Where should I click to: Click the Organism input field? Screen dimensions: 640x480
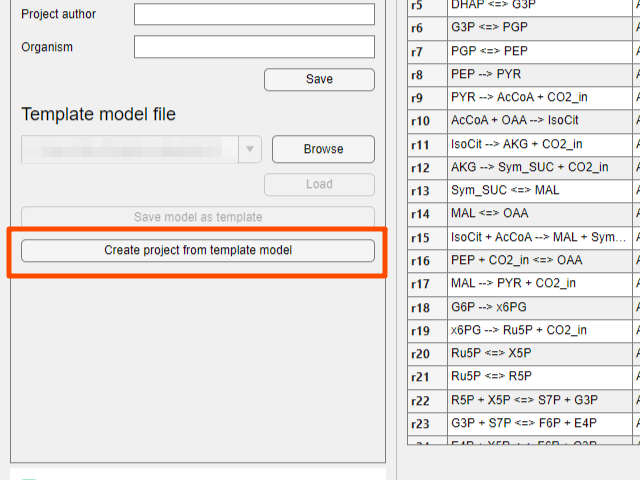tap(254, 47)
